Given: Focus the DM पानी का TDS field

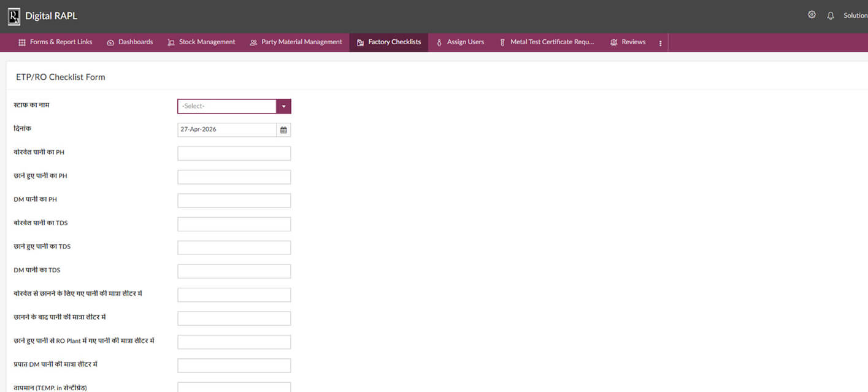Looking at the screenshot, I should point(234,271).
